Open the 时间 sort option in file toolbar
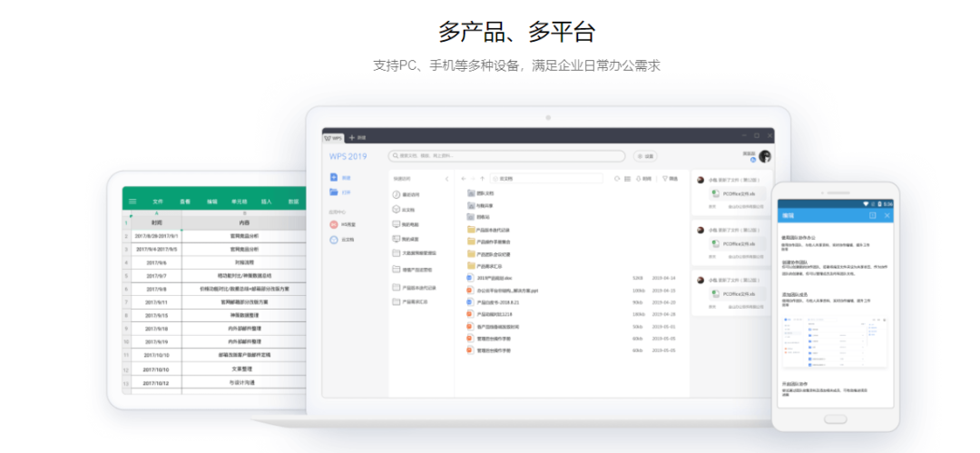This screenshot has height=453, width=980. point(643,179)
